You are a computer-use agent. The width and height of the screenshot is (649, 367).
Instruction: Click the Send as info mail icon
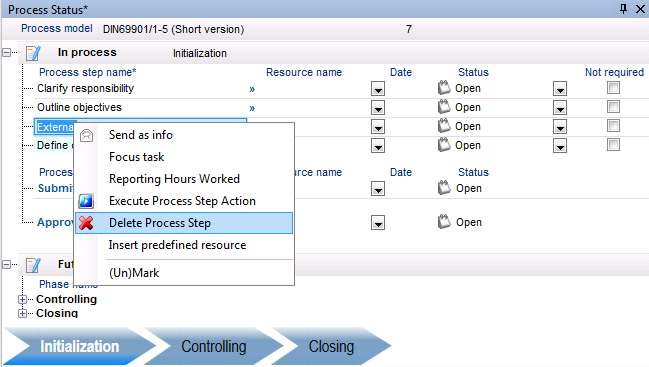pyautogui.click(x=87, y=135)
